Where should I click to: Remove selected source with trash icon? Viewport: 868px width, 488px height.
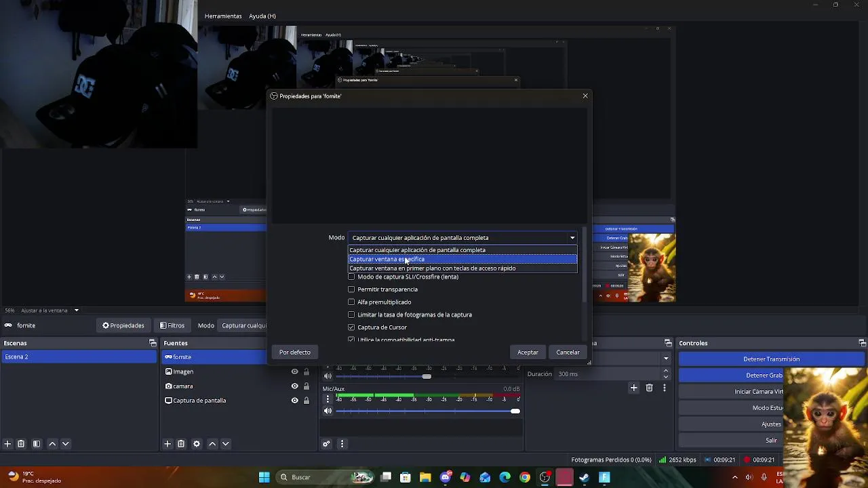[181, 444]
